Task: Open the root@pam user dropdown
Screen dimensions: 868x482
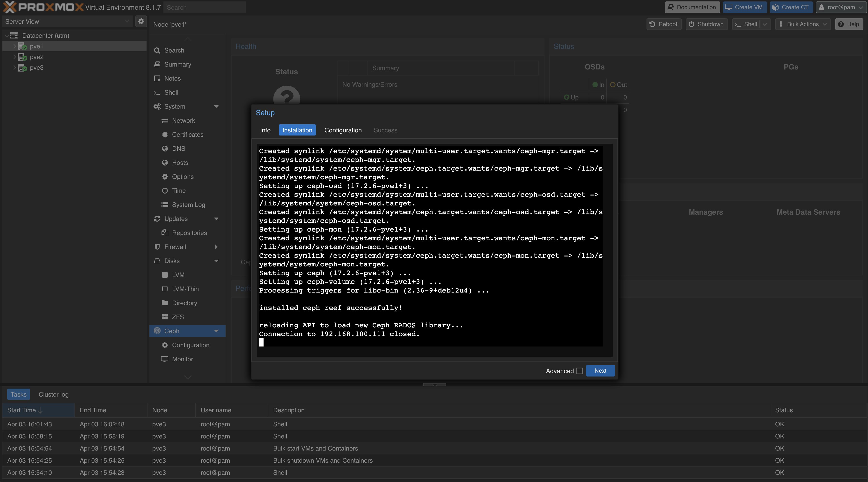Action: click(840, 8)
